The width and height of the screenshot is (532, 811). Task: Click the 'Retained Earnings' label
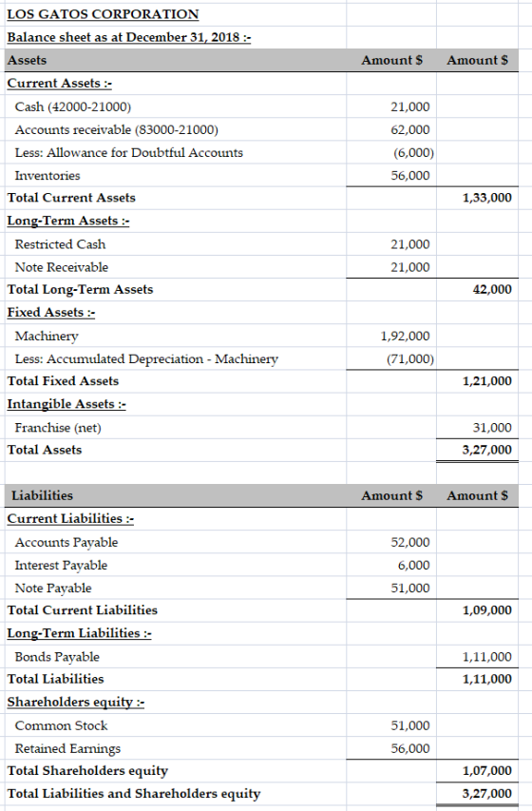(67, 748)
